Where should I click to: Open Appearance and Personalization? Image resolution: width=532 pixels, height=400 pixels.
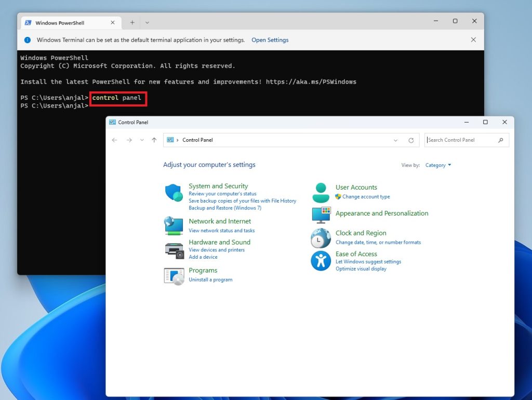[382, 213]
